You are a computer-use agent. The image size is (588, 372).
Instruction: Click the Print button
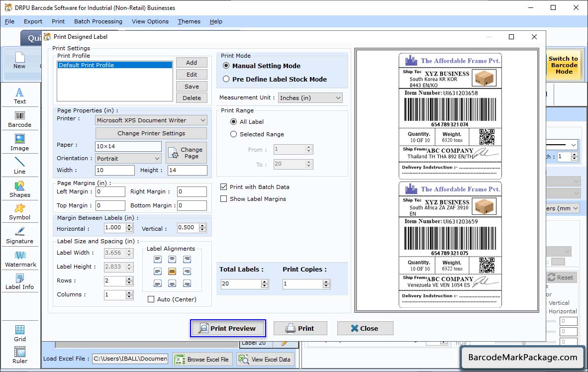coord(300,328)
